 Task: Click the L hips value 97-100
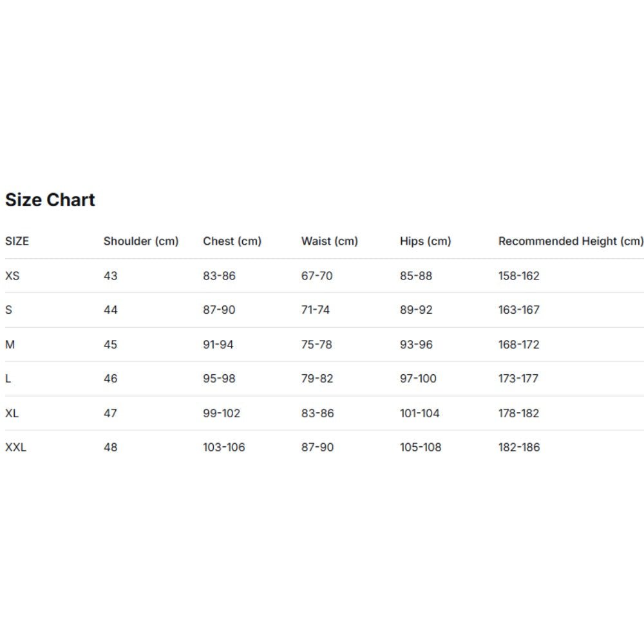coord(418,379)
